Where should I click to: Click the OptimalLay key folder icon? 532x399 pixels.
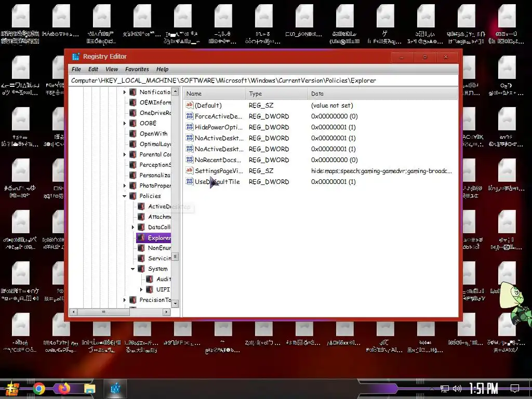coord(133,144)
